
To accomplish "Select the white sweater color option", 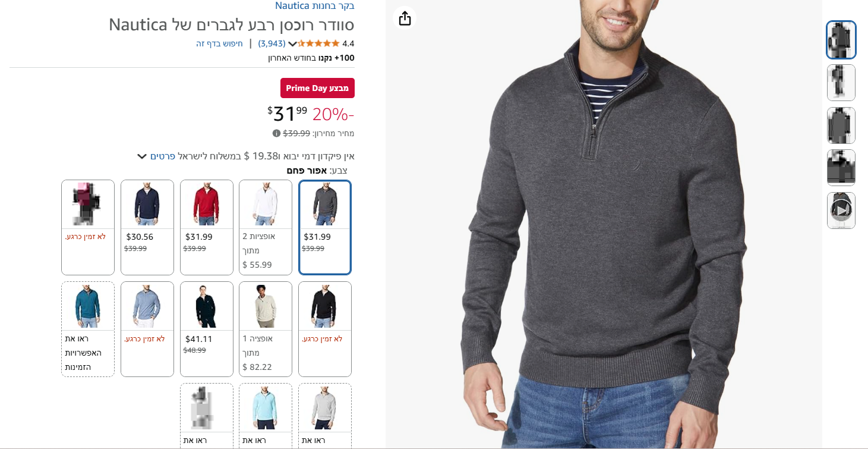I will (x=266, y=227).
